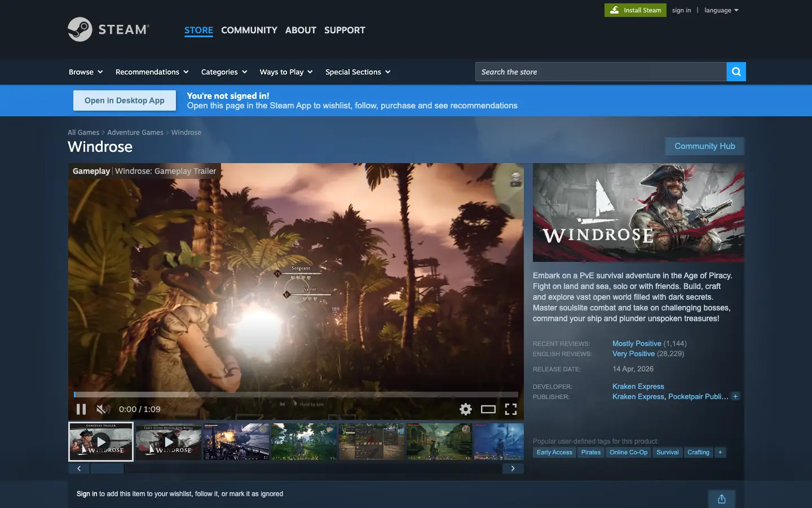Select the blue night ship thumbnail
This screenshot has height=508, width=812.
tap(499, 441)
